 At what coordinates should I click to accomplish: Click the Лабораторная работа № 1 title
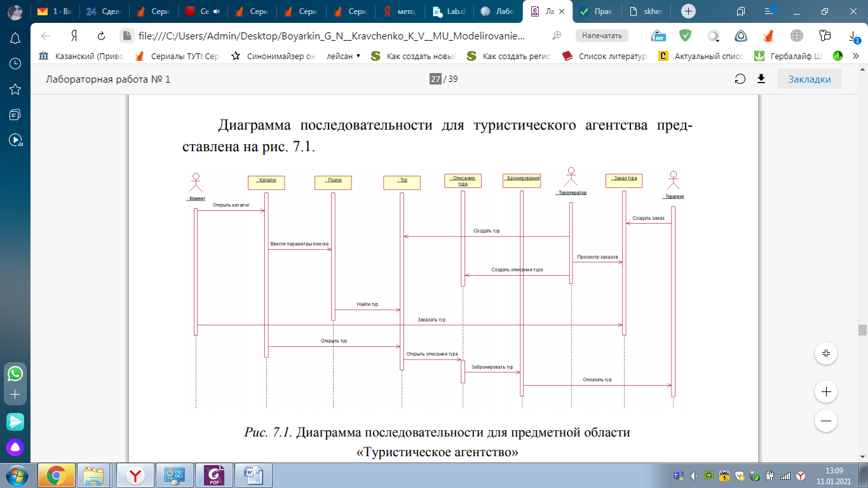point(108,79)
